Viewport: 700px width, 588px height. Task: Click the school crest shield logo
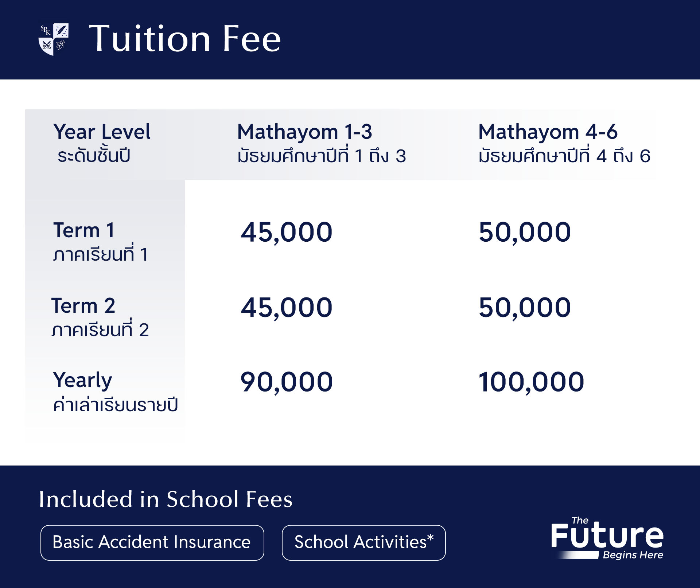[54, 39]
